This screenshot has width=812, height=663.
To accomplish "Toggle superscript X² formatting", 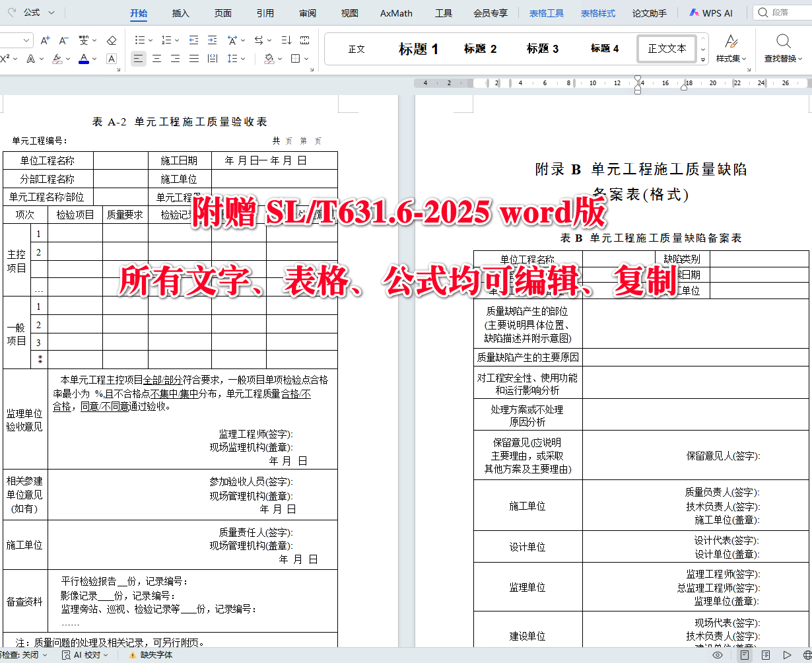I will coord(5,59).
